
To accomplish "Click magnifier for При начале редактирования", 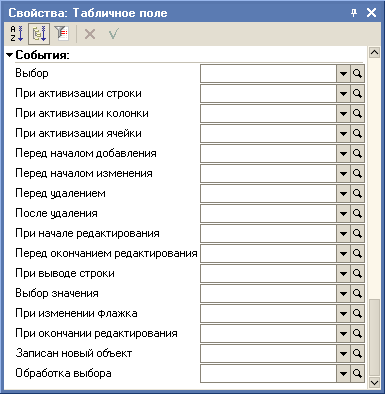I will click(357, 234).
